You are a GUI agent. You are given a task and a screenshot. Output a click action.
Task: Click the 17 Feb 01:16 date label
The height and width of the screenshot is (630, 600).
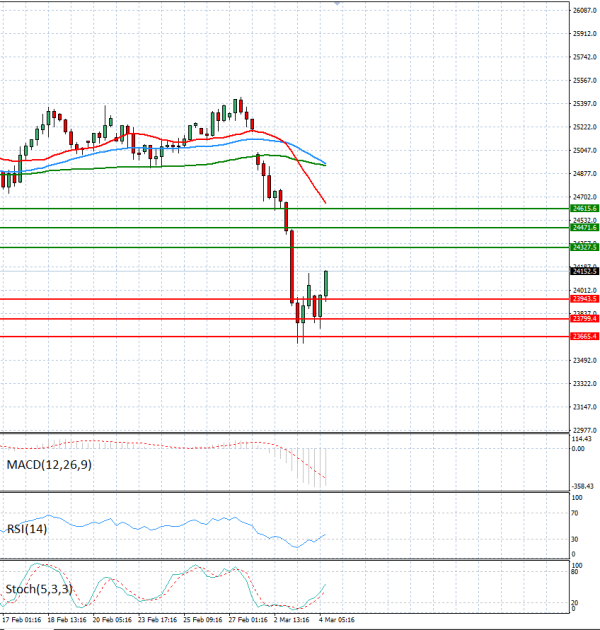click(21, 620)
